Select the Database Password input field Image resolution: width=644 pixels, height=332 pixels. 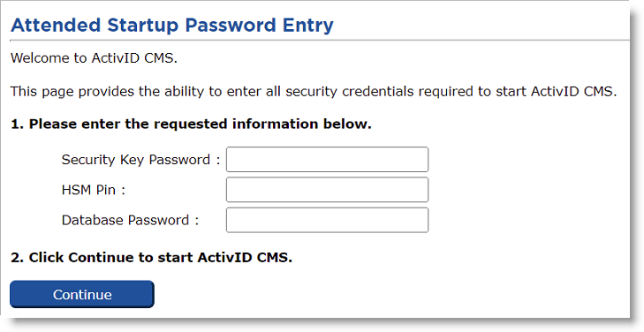coord(328,220)
